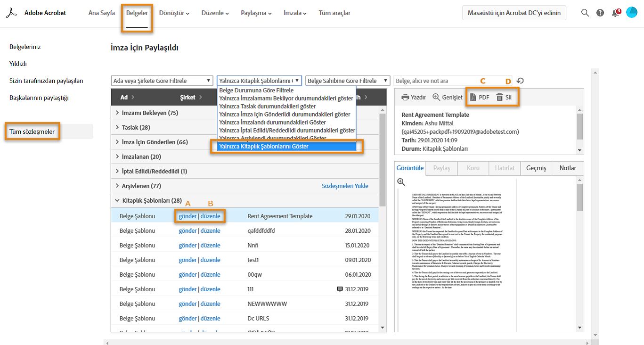Click the note icon in row 111
Viewport: 644px width, 345px height.
coord(340,289)
